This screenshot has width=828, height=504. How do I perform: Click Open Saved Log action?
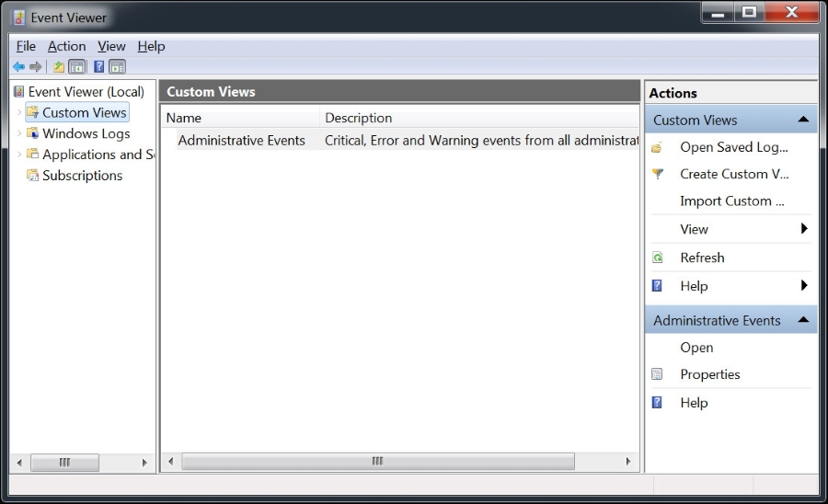coord(734,147)
